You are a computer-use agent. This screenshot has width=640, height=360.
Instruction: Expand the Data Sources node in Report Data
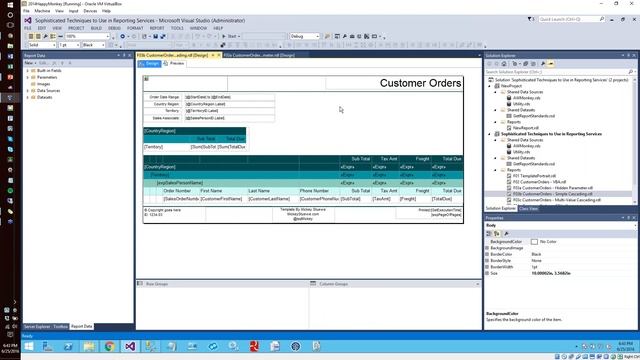tap(28, 91)
